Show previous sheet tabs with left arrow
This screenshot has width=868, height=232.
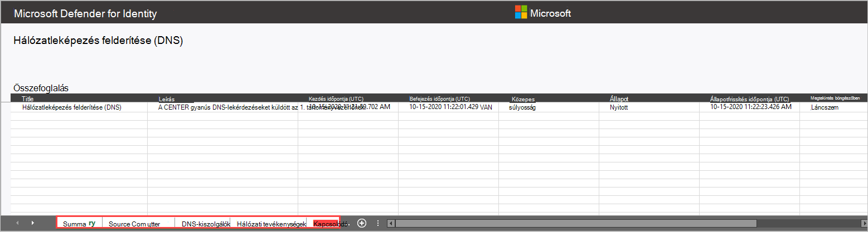pyautogui.click(x=17, y=223)
